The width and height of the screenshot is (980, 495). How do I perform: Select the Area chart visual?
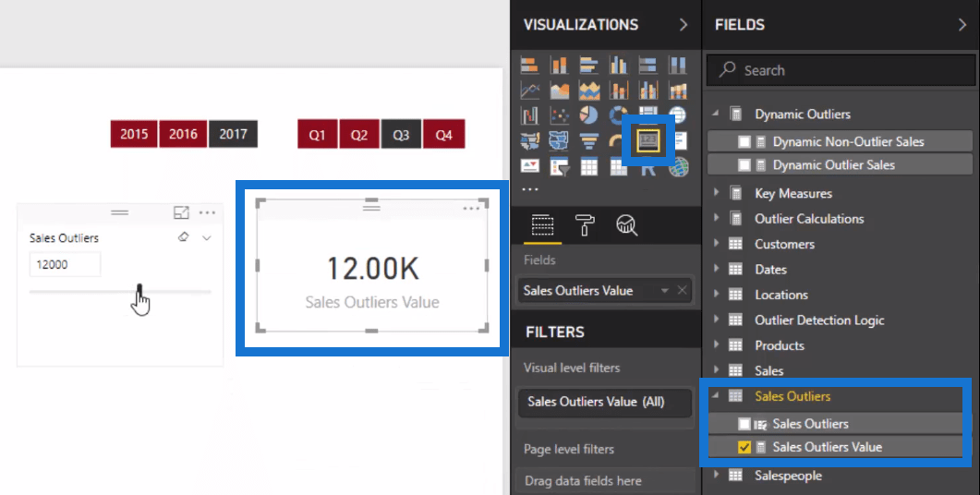tap(559, 90)
